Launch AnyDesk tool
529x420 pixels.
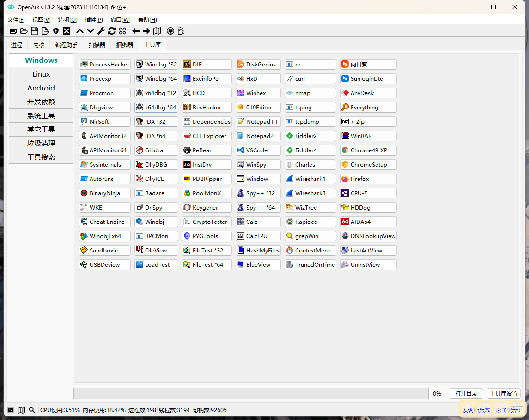368,93
